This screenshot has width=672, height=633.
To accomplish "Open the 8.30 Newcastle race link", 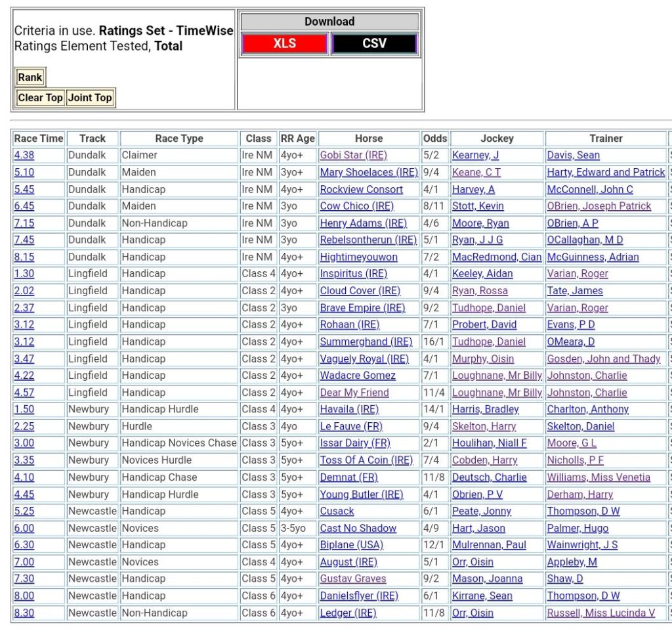I will 24,613.
